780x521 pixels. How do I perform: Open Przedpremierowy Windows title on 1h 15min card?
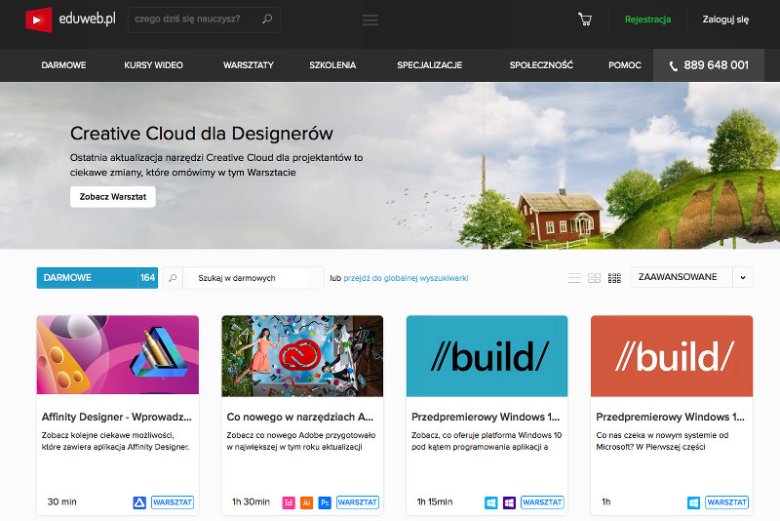(x=486, y=417)
